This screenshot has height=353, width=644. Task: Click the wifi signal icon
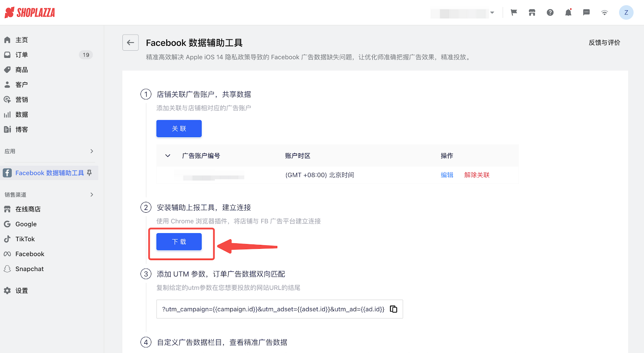point(605,12)
